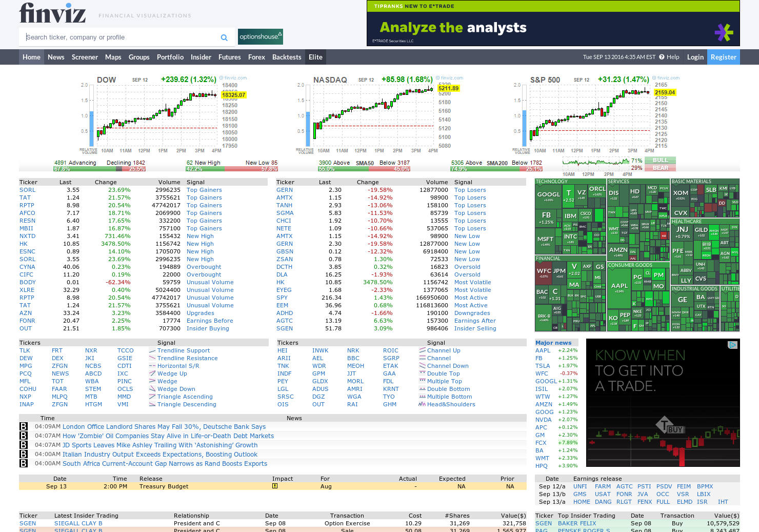Toggle the BEAR sentiment indicator

[x=660, y=168]
